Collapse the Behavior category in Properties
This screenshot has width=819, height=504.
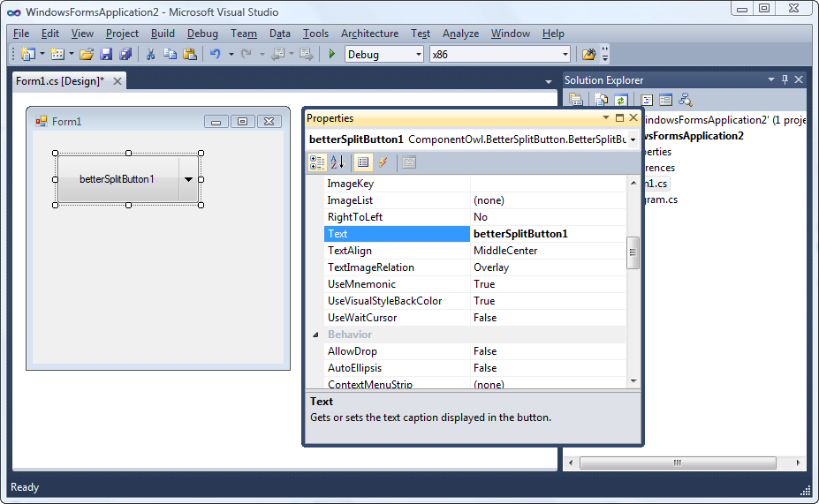click(x=315, y=335)
